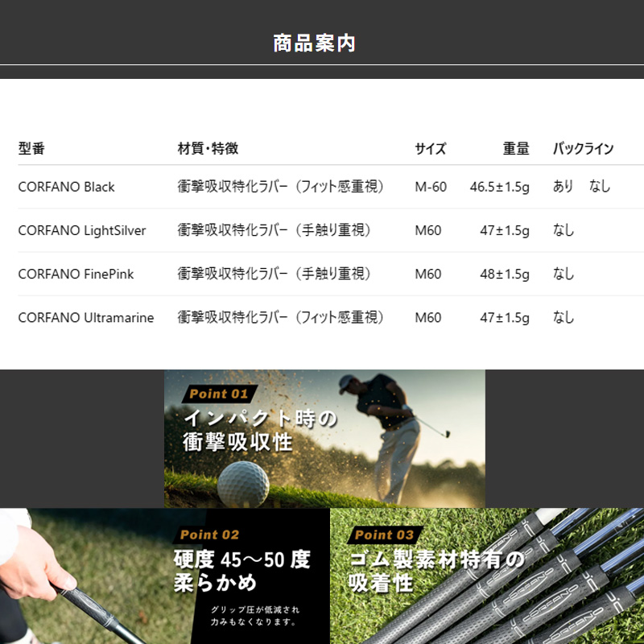Click the バックライン column header
Screen dimensions: 644x644
[x=583, y=148]
